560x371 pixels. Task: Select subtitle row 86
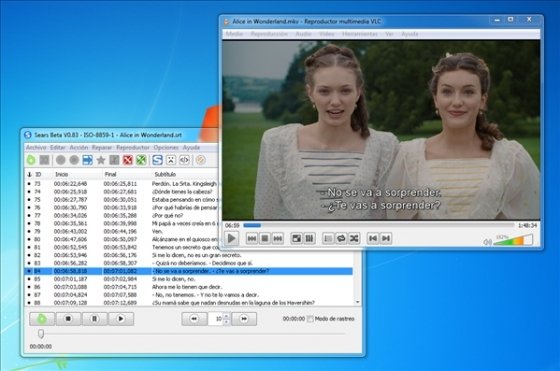click(189, 287)
